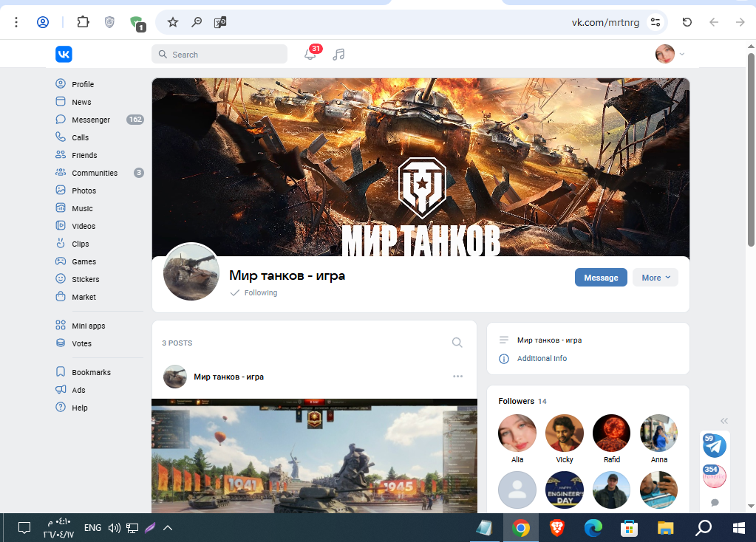Reload page with browser refresh icon
Screen dimensions: 756x542
pyautogui.click(x=687, y=22)
